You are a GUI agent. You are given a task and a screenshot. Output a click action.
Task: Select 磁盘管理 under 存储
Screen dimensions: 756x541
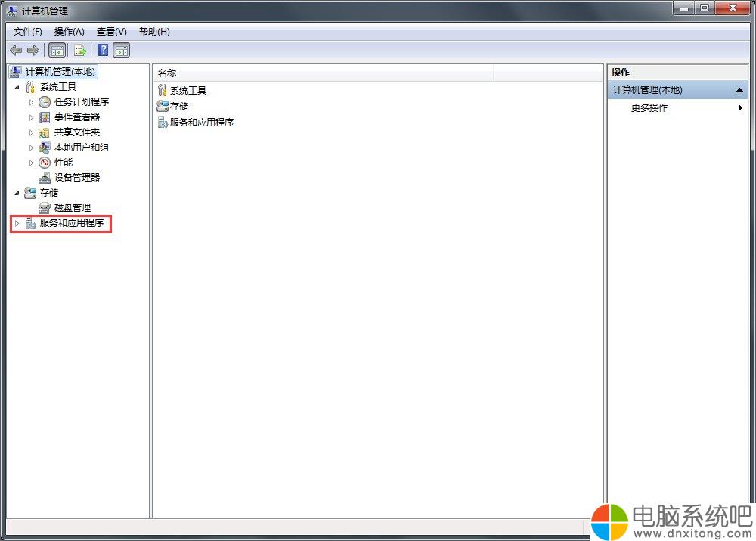[72, 207]
